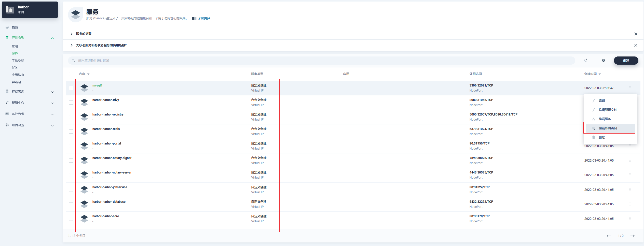This screenshot has height=246, width=644.
Task: Click the trash icon for 删除
Action: 594,137
